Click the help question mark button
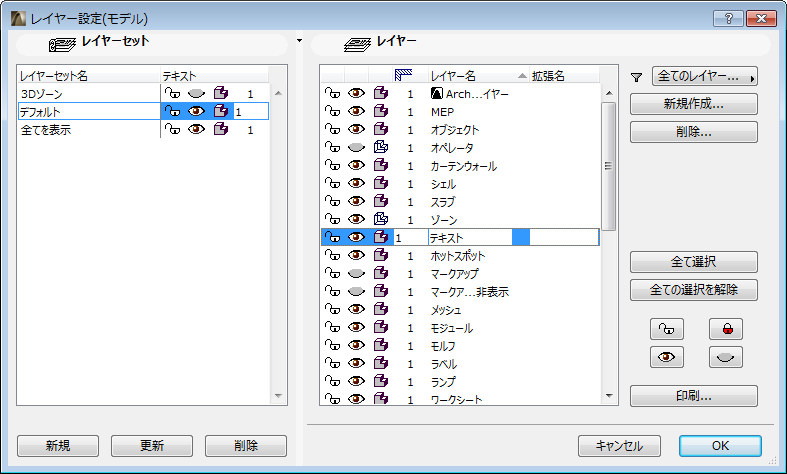787x474 pixels. [728, 19]
